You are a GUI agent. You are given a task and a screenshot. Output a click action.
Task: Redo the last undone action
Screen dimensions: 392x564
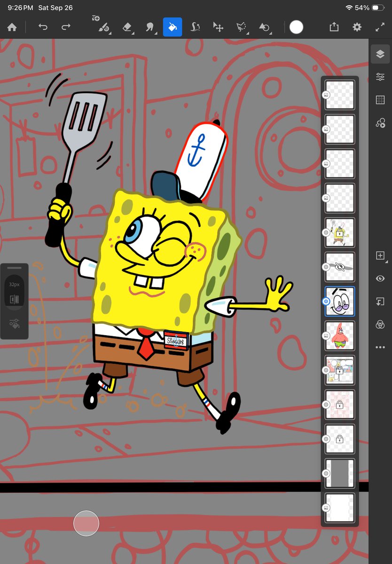coord(66,27)
